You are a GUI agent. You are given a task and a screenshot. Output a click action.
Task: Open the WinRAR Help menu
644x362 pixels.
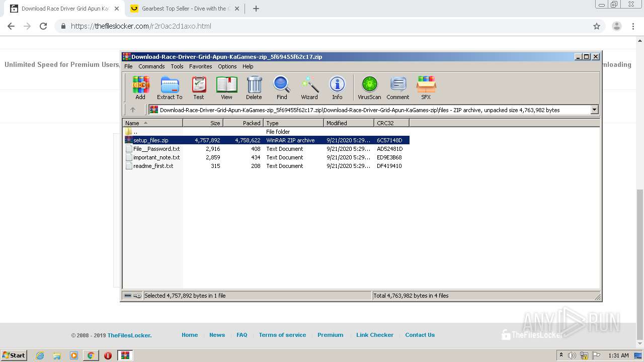[x=248, y=66]
